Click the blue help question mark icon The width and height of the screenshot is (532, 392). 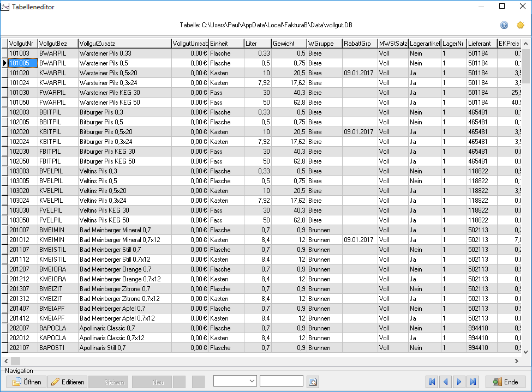[504, 25]
